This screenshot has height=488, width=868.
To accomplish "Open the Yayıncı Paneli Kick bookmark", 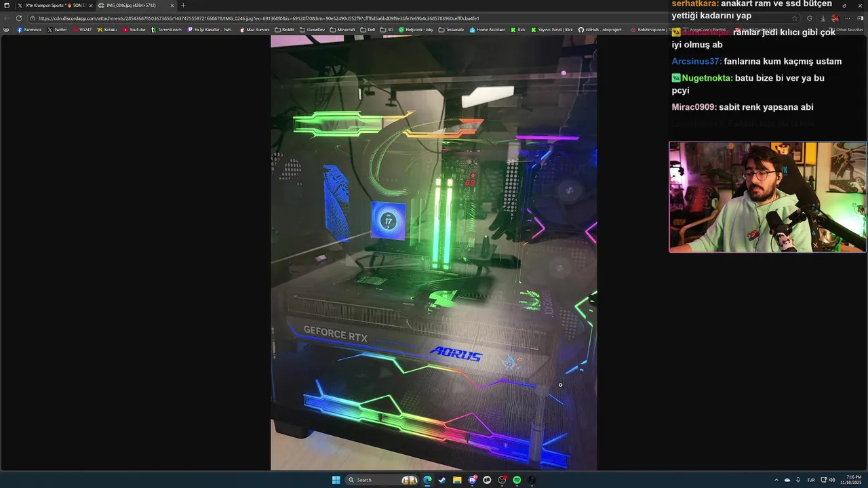I will click(x=552, y=30).
